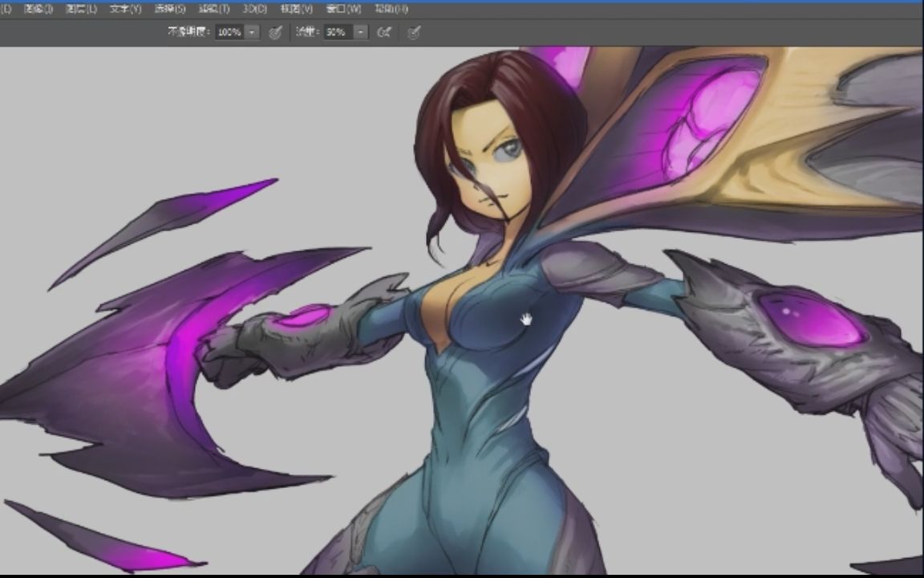This screenshot has height=578, width=924.
Task: Open the Type 文字(Y) menu
Action: click(125, 9)
